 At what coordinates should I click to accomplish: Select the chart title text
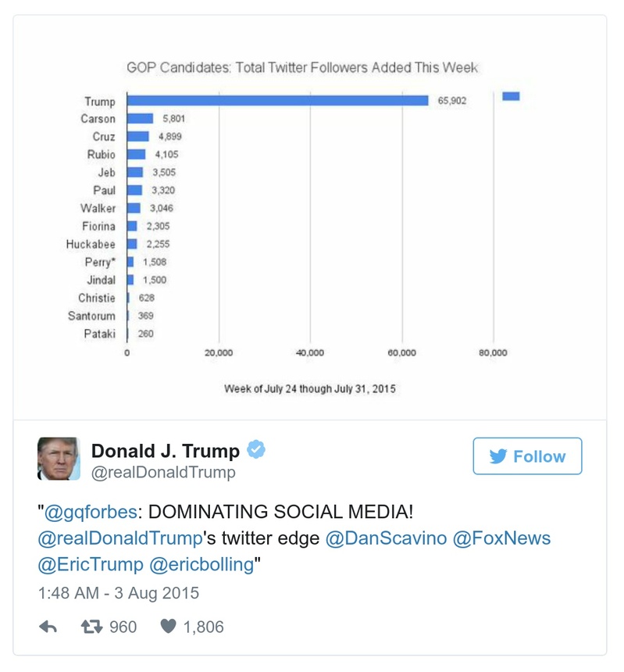pos(300,68)
